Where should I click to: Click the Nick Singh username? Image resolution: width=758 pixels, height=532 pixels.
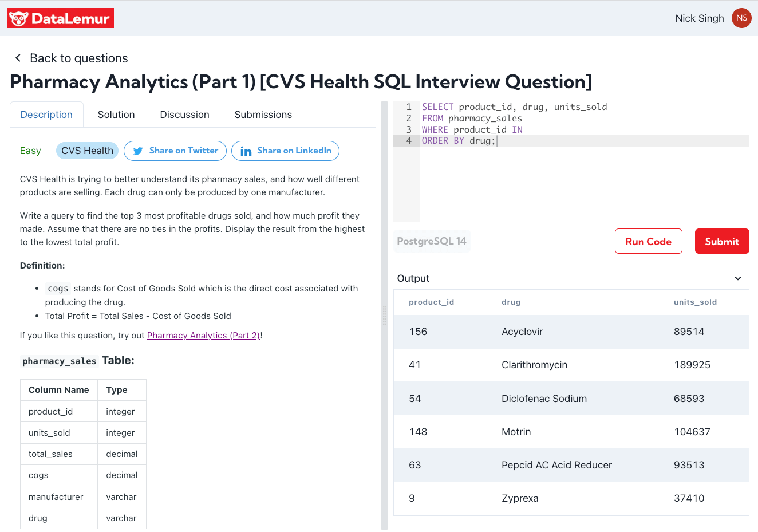tap(699, 18)
